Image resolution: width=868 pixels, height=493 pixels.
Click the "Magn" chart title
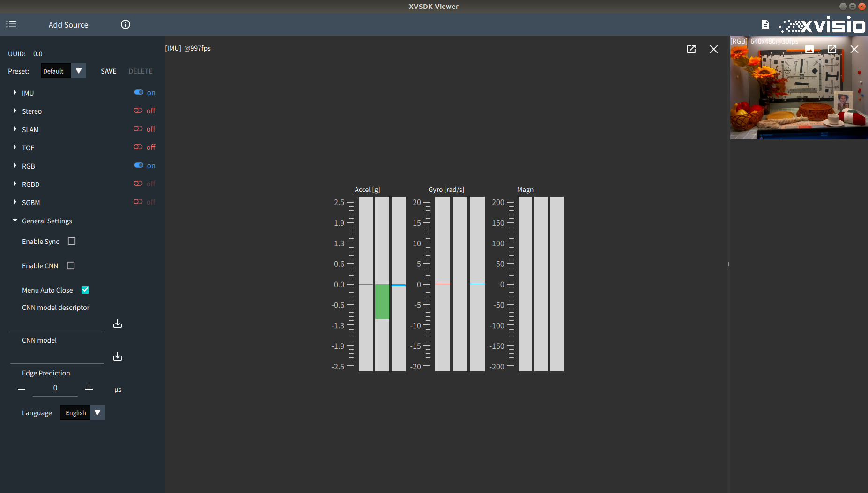[525, 190]
